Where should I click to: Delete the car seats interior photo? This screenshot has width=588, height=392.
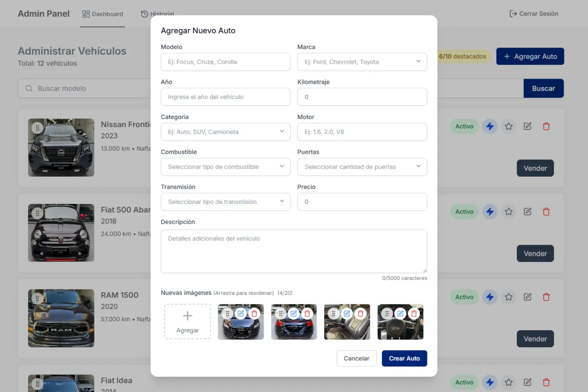pos(360,313)
